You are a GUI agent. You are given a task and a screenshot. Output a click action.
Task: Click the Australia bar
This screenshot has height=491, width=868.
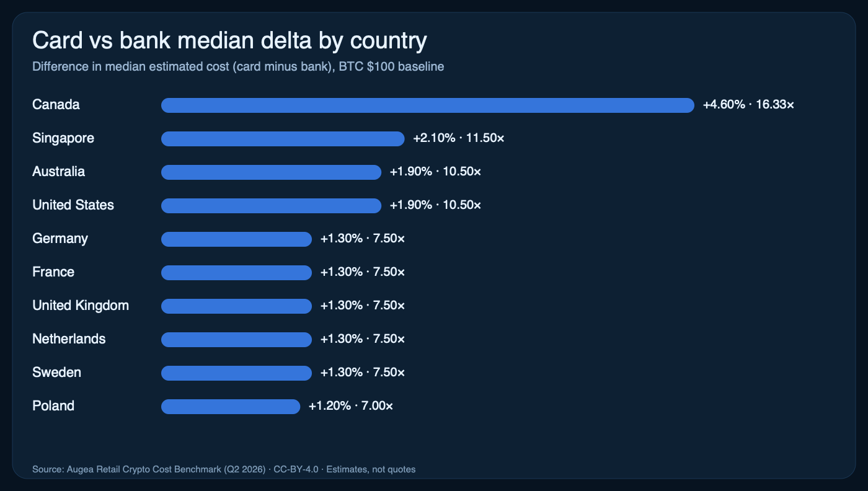(271, 172)
